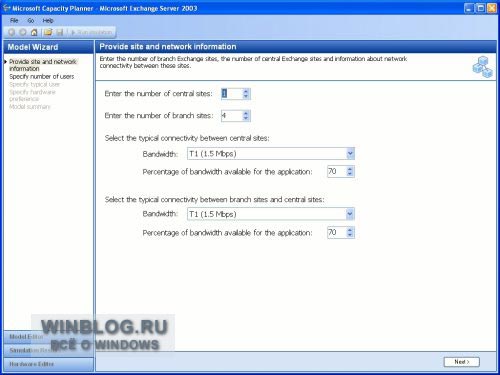500x375 pixels.
Task: Click the Open model folder icon
Action: point(48,32)
